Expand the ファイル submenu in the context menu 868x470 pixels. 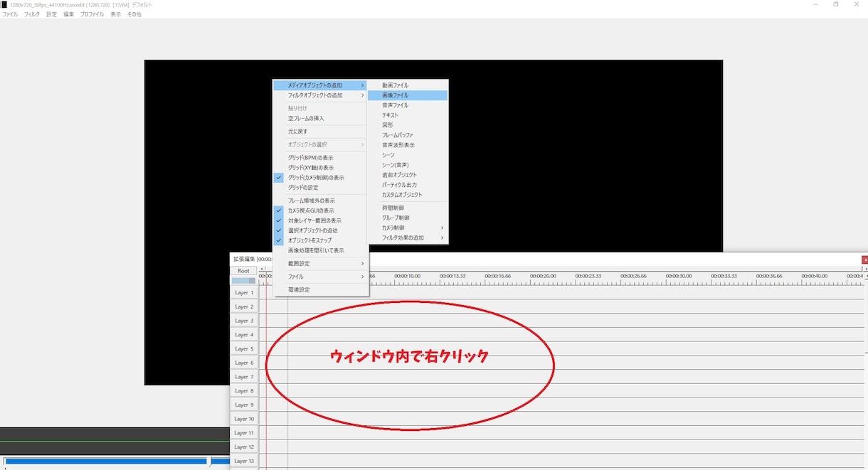320,277
